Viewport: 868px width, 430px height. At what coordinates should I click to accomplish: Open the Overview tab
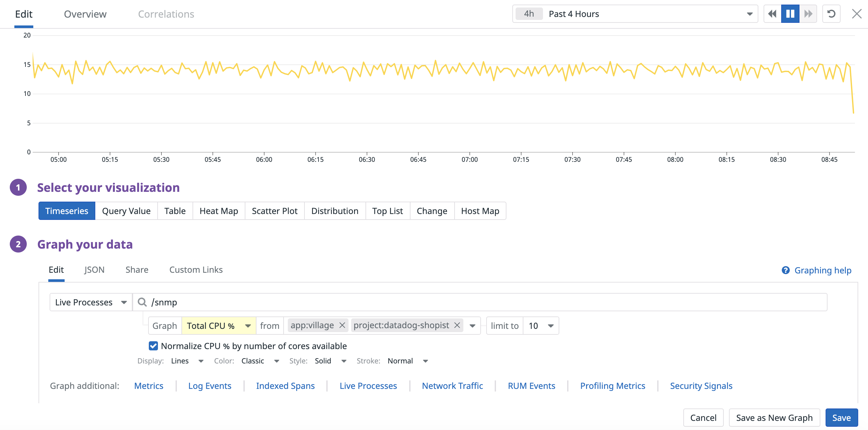coord(85,14)
